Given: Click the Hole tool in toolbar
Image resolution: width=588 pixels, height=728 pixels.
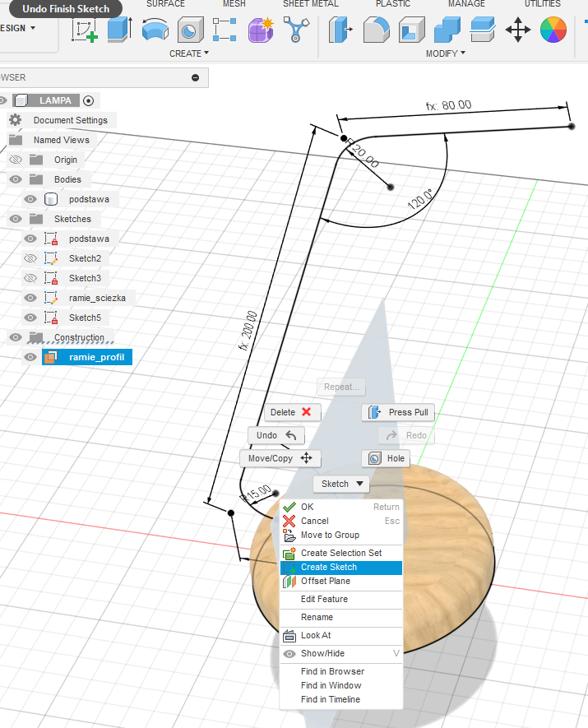Looking at the screenshot, I should [x=190, y=30].
